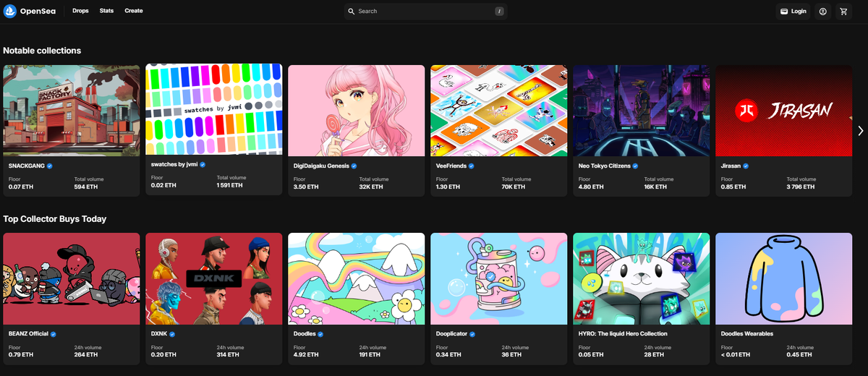Open DigiDaigaku Genesis collection image
868x376 pixels.
357,111
